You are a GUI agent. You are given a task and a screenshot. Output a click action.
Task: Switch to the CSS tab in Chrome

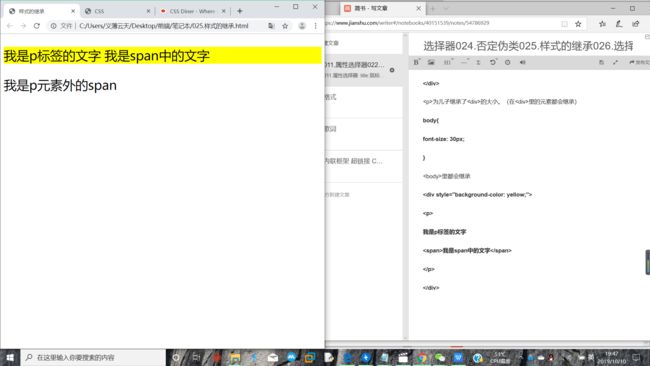pyautogui.click(x=116, y=11)
